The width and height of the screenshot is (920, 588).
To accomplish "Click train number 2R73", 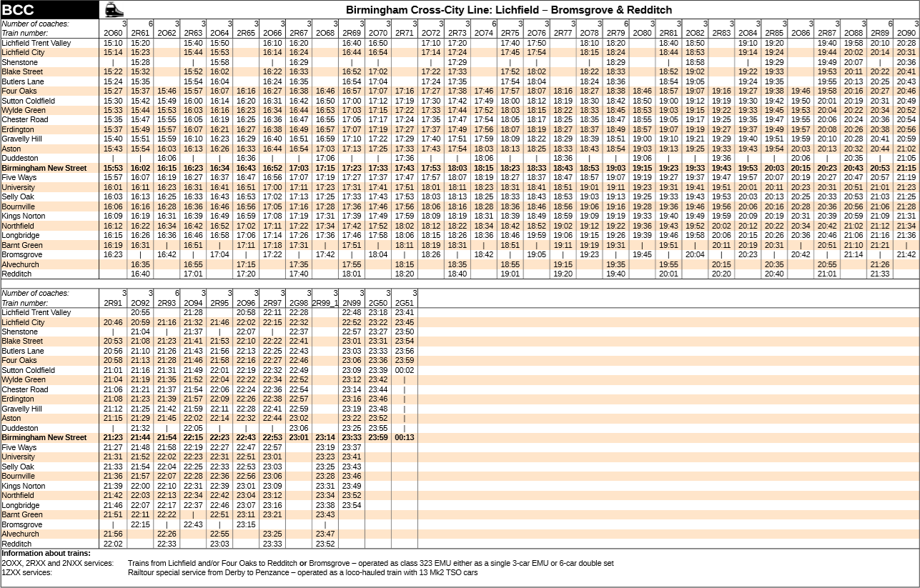I will pos(457,34).
